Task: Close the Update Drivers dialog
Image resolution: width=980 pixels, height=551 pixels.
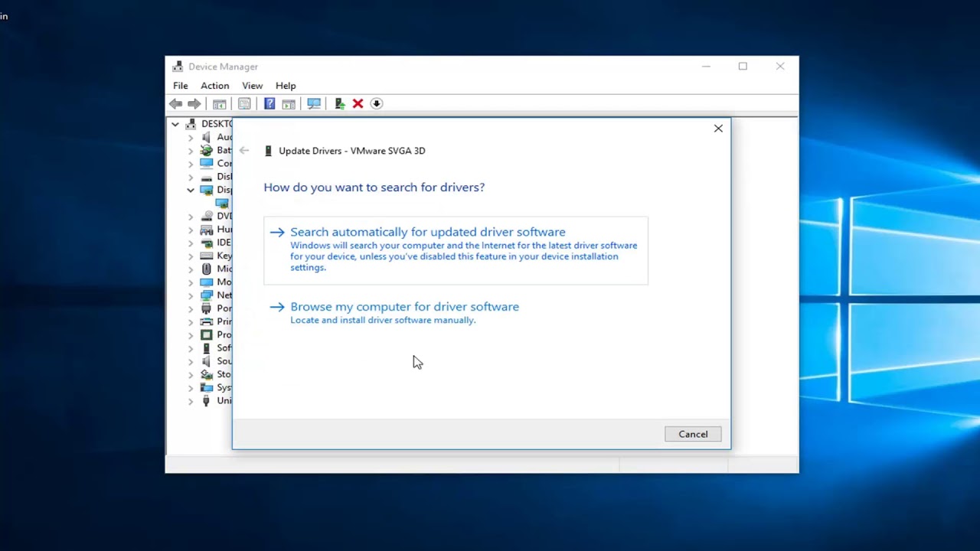Action: click(718, 129)
